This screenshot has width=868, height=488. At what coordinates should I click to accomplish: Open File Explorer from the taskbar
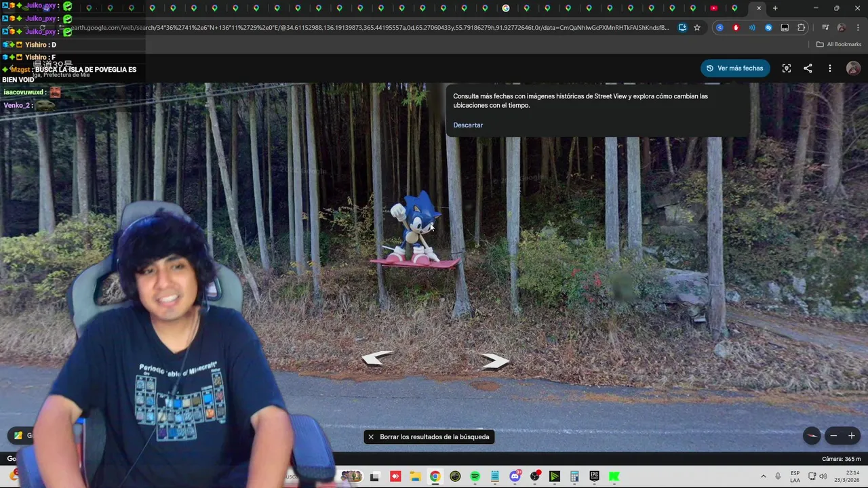pyautogui.click(x=415, y=476)
